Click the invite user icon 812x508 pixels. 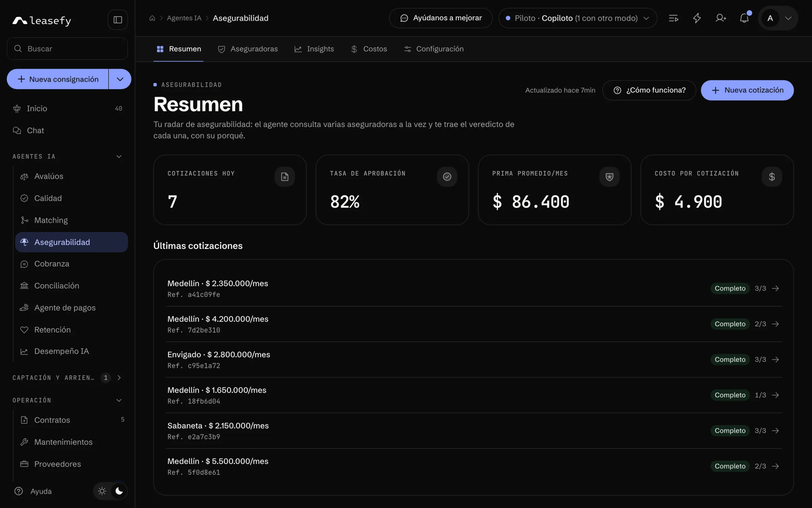pyautogui.click(x=721, y=18)
